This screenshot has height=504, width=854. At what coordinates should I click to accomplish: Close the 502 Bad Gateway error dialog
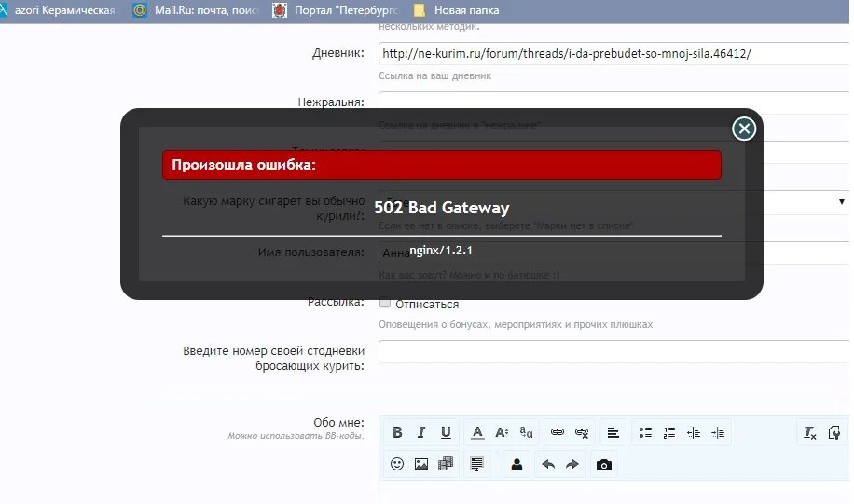click(743, 129)
